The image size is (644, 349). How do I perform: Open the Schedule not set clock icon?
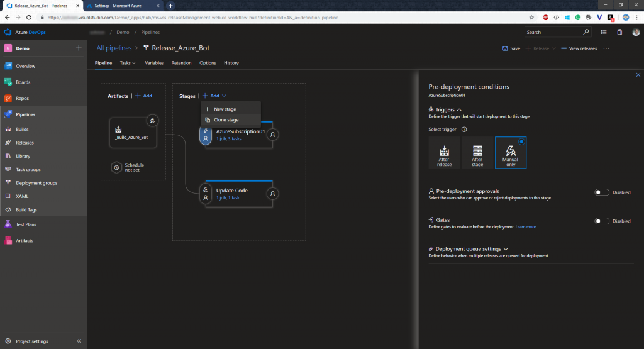(x=116, y=167)
